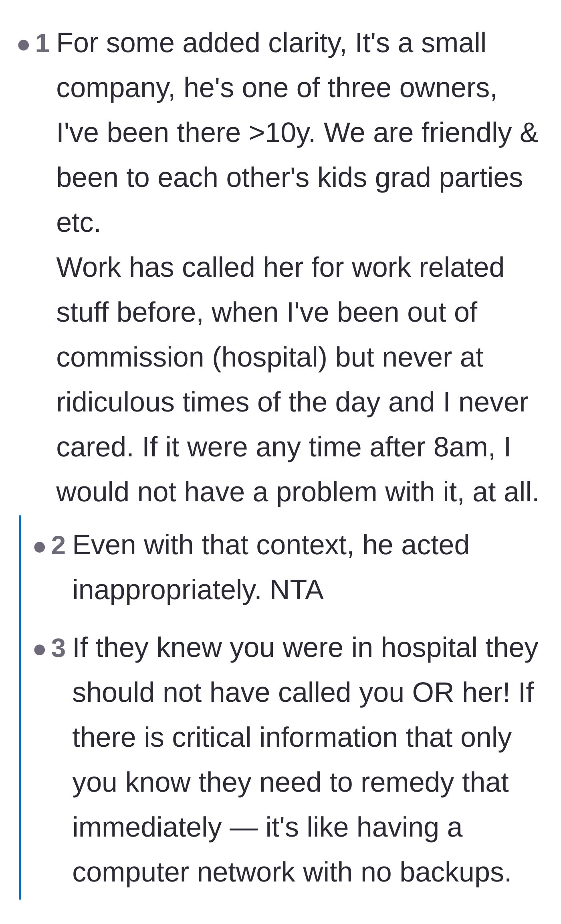Click the em dash in third comment
This screenshot has height=924, width=561.
pos(244,827)
